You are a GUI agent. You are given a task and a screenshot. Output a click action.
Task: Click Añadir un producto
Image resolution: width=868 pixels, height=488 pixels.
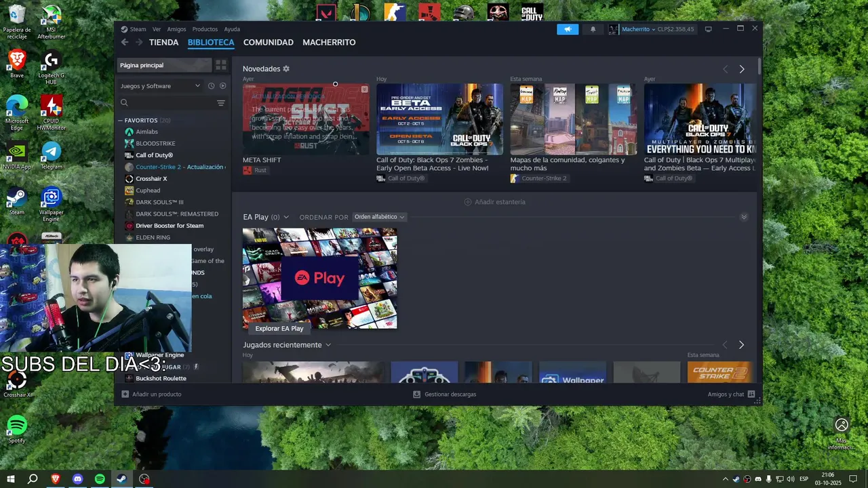tap(151, 394)
